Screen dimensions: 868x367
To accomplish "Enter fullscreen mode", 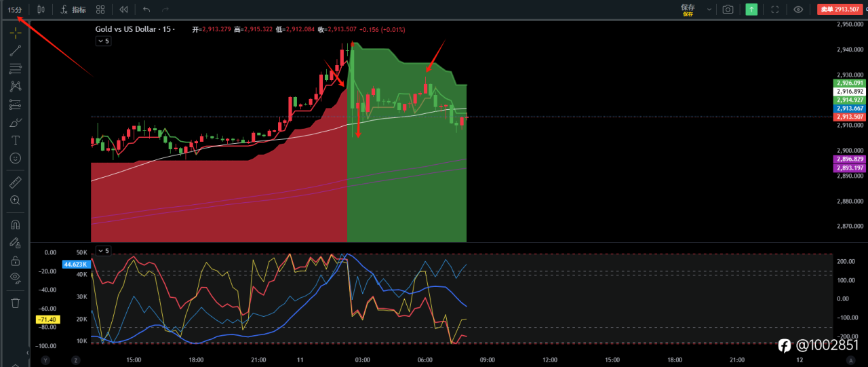I will click(775, 9).
